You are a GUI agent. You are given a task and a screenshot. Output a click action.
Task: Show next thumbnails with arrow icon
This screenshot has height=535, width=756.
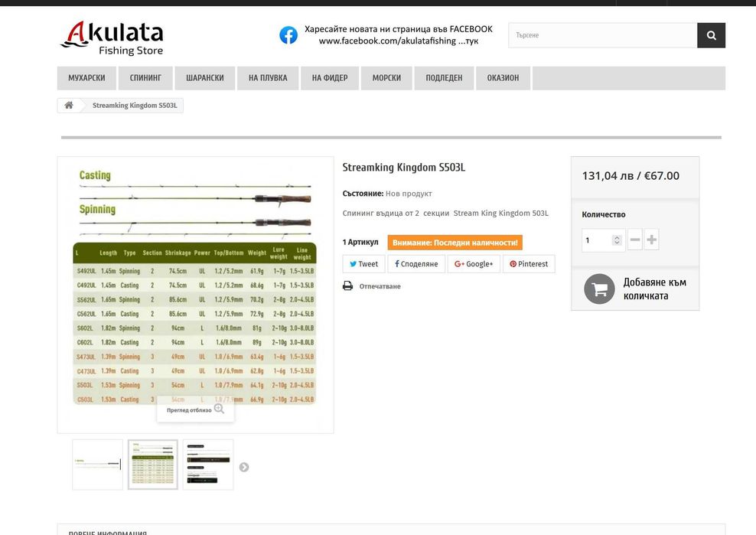[x=244, y=467]
